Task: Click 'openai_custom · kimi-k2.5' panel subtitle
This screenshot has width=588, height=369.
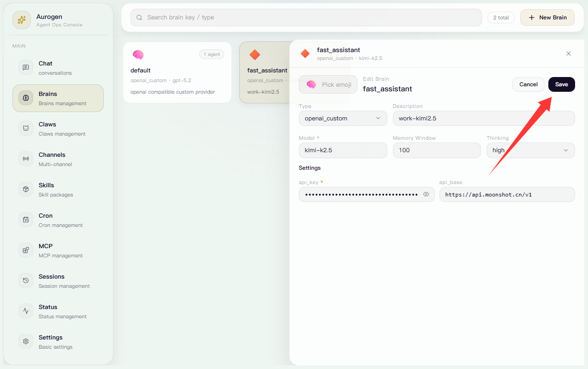Action: point(350,59)
